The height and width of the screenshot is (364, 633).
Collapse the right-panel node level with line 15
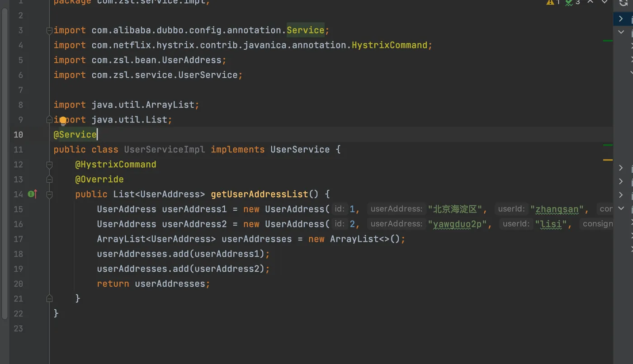(621, 208)
